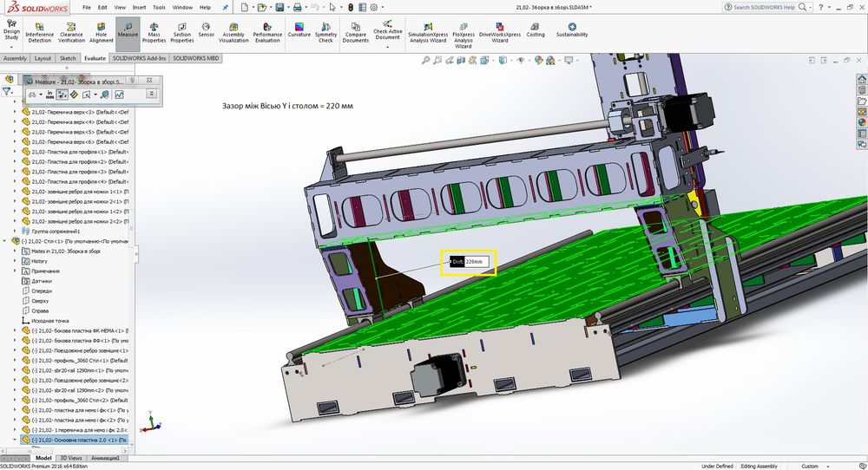Click the Print icon
Viewport: 868px width, 470px height.
pos(297,7)
